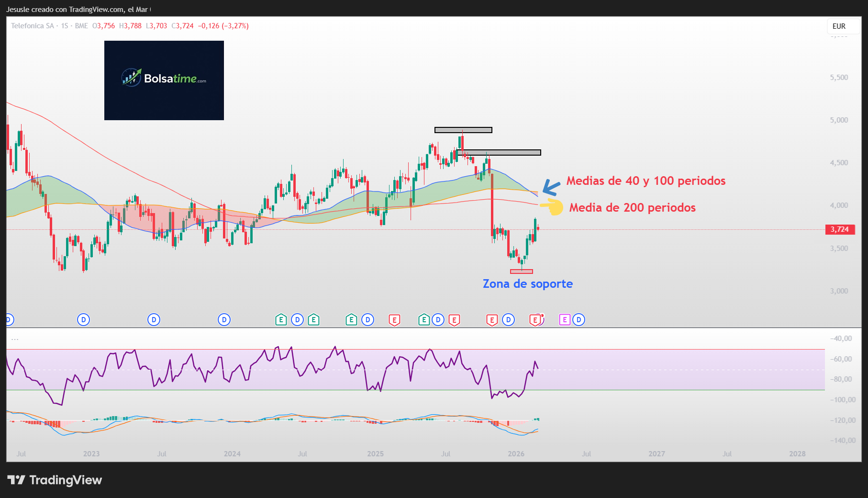Open the indicator options via the ellipsis menu

click(x=15, y=338)
